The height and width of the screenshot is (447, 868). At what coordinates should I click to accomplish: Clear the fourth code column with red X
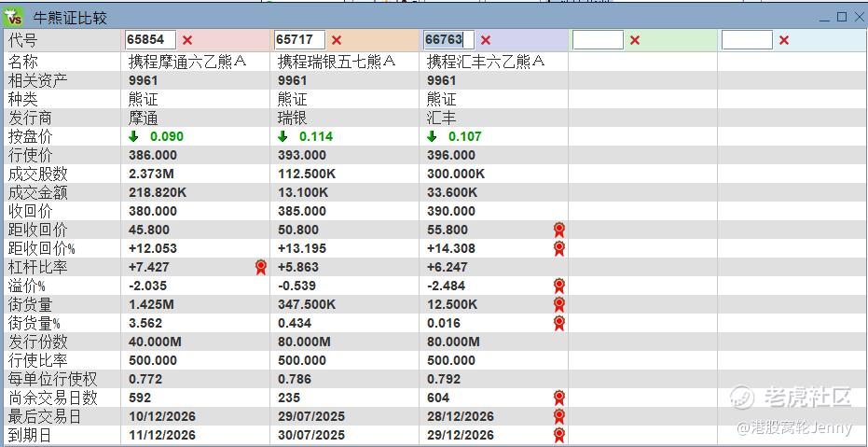(x=635, y=40)
